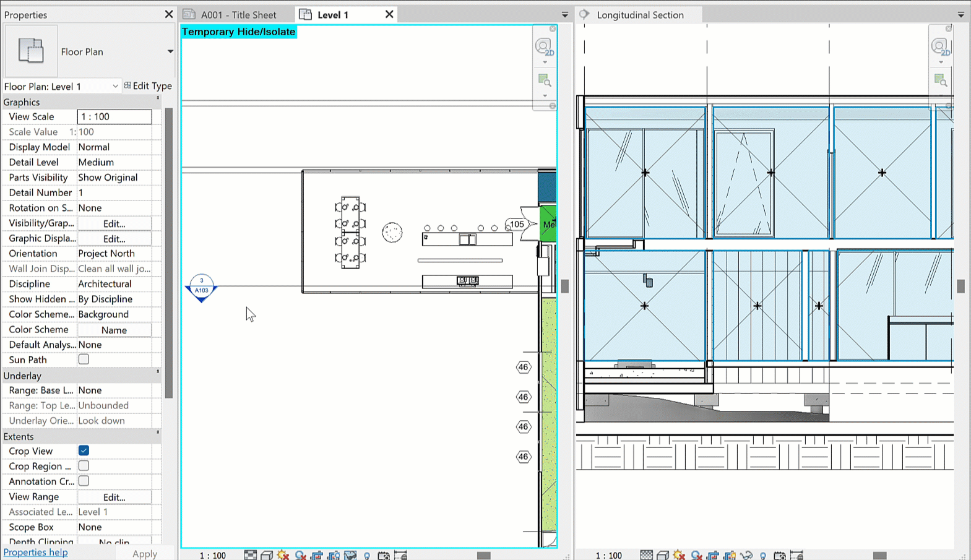This screenshot has height=560, width=971.
Task: Close the Level 1 tab
Action: [389, 14]
